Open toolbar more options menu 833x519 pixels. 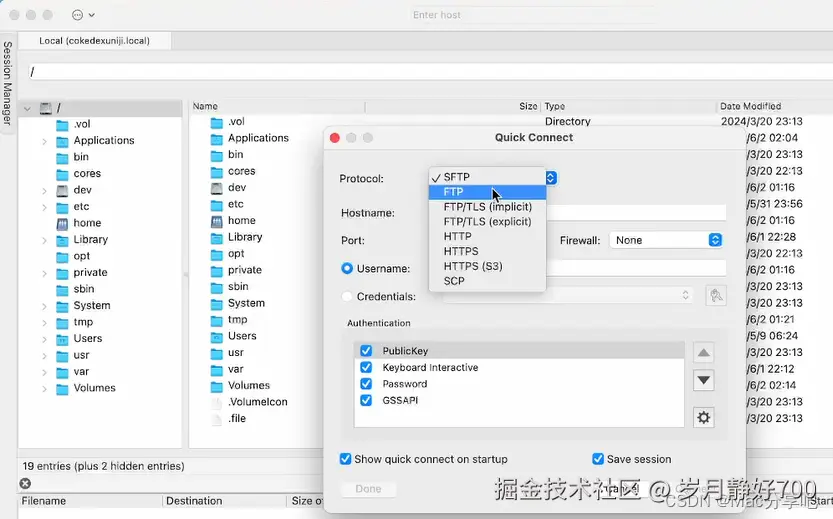pyautogui.click(x=83, y=15)
